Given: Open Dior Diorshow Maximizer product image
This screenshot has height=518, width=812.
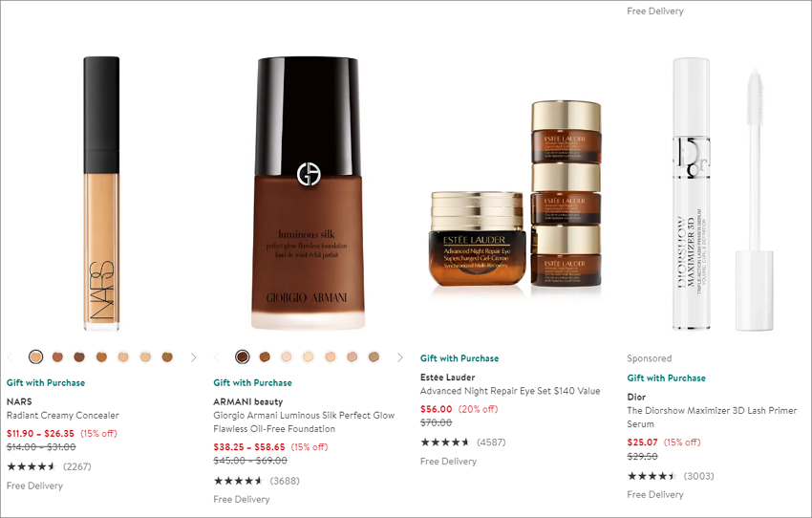Looking at the screenshot, I should click(x=723, y=193).
